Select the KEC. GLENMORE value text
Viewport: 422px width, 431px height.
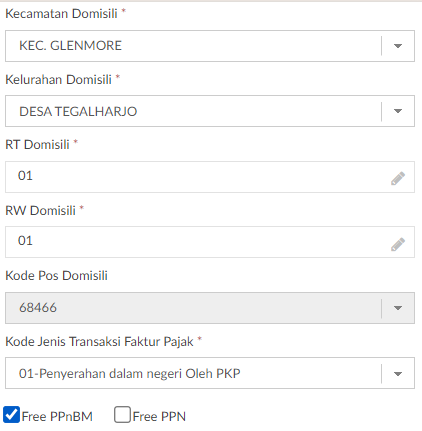70,46
